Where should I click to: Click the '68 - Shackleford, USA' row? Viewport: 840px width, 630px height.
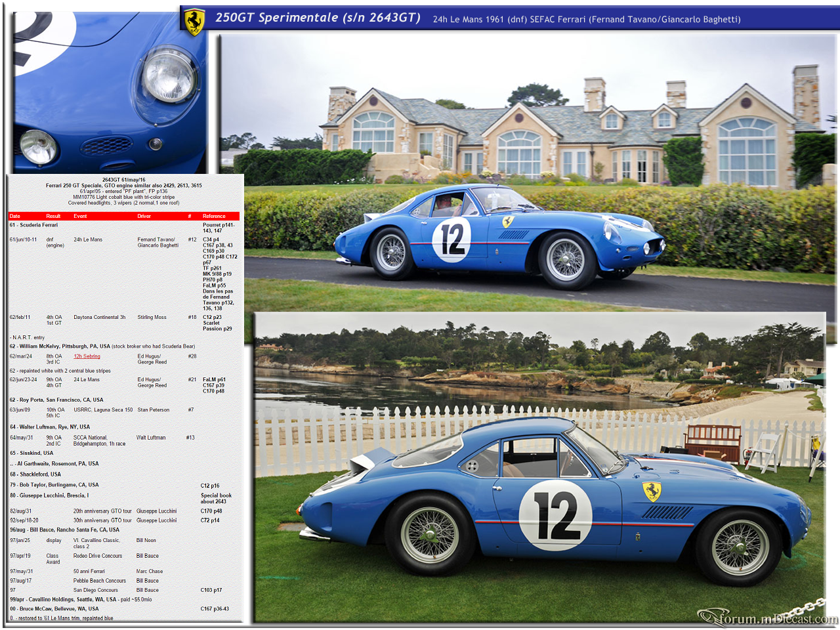click(x=35, y=474)
